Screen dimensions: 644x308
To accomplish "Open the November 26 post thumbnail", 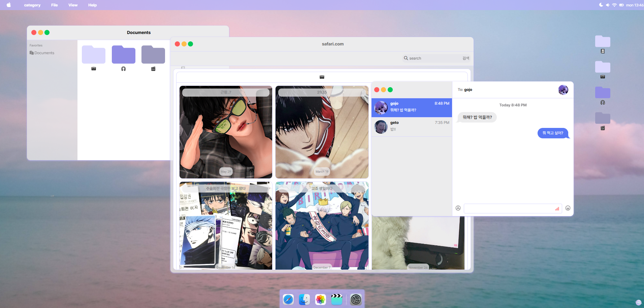I will point(418,243).
